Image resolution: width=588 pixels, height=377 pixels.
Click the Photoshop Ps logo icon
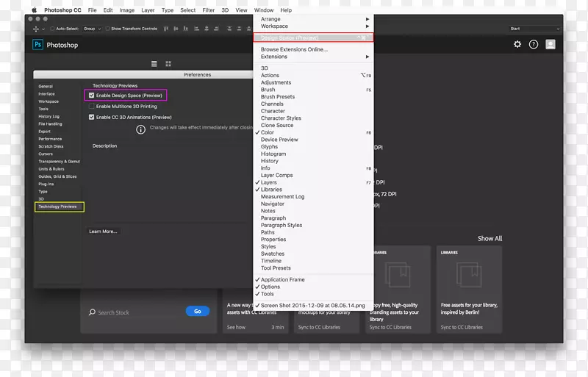[37, 45]
